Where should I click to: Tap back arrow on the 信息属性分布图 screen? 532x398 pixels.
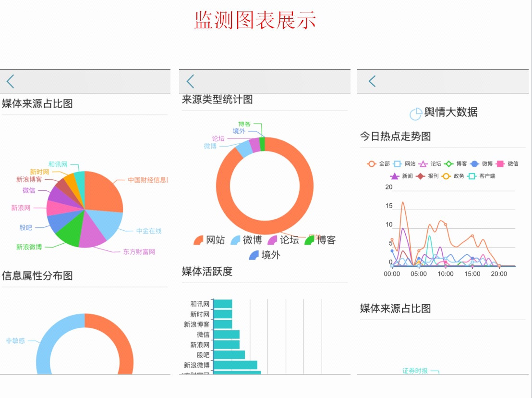[x=10, y=82]
